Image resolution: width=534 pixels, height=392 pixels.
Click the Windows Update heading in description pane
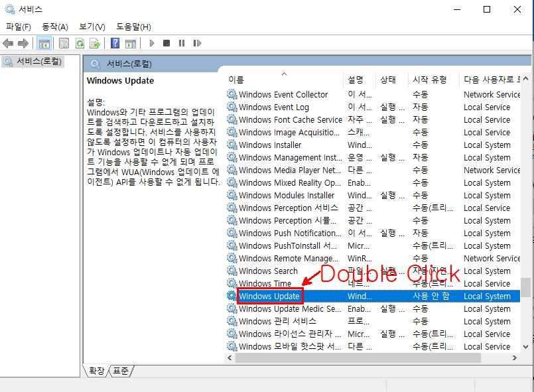tap(120, 81)
